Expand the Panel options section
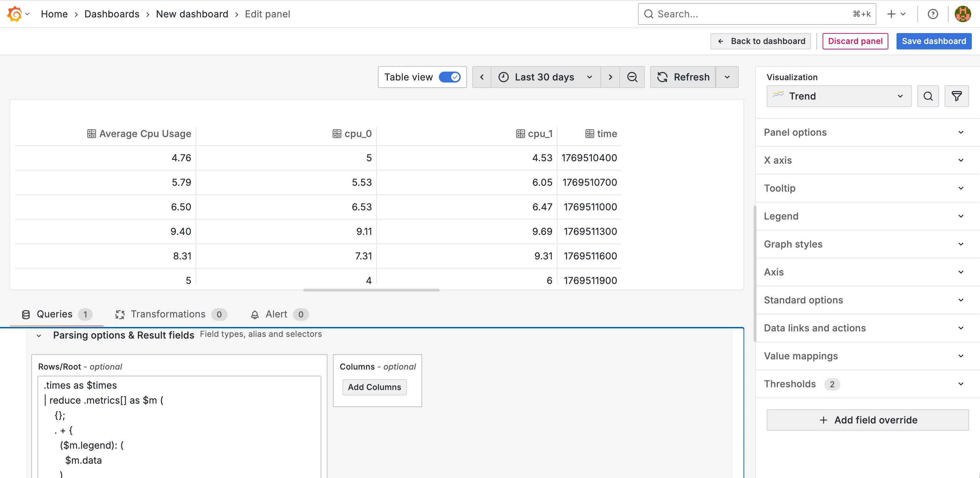The width and height of the screenshot is (980, 478). click(x=863, y=132)
